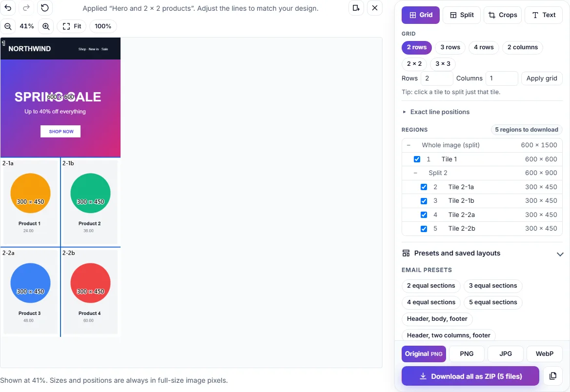Click the 41% zoom level value
This screenshot has height=392, width=570.
pos(27,26)
